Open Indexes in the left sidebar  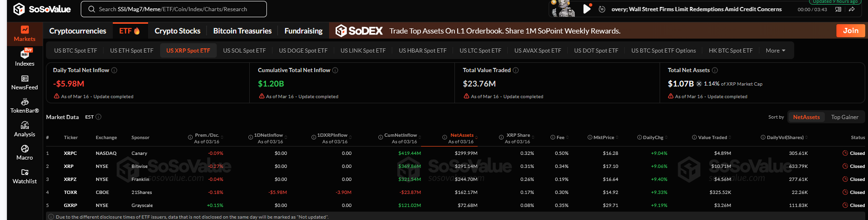pos(25,58)
